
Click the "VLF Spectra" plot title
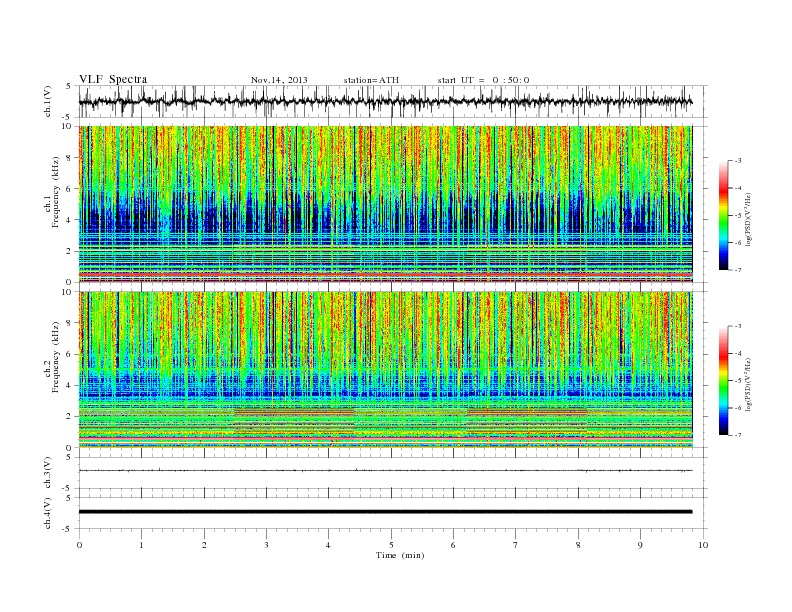point(113,79)
